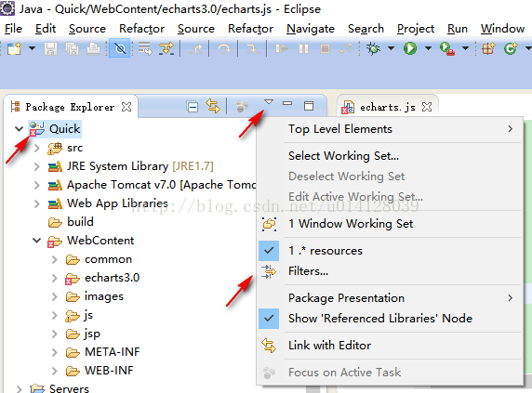The image size is (532, 393).
Task: Close the echarts.js editor tab
Action: coord(427,107)
